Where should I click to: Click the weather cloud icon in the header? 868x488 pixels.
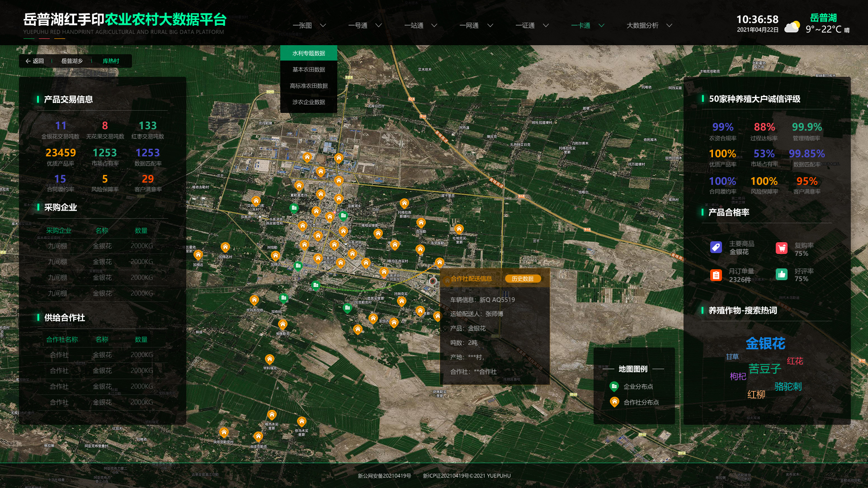[792, 27]
